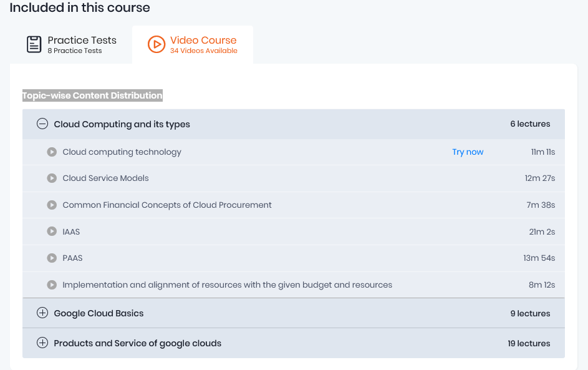Play the Cloud computing technology video icon
This screenshot has width=588, height=370.
click(x=52, y=152)
